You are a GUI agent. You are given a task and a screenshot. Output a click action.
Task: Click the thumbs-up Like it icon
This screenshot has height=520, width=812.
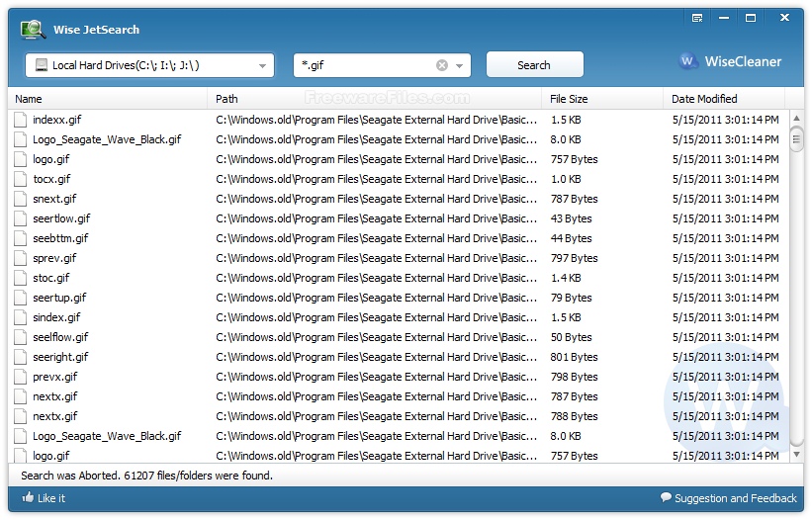(28, 497)
